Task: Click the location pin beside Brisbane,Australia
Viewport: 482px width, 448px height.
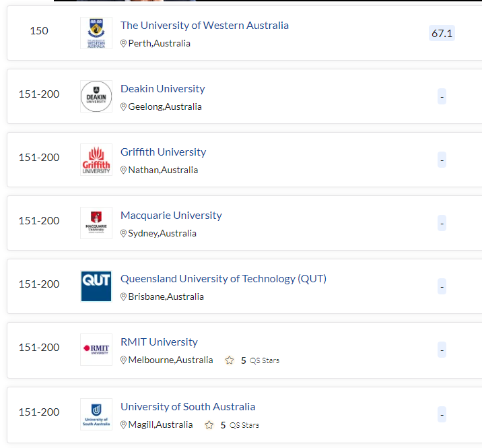Action: (x=123, y=297)
